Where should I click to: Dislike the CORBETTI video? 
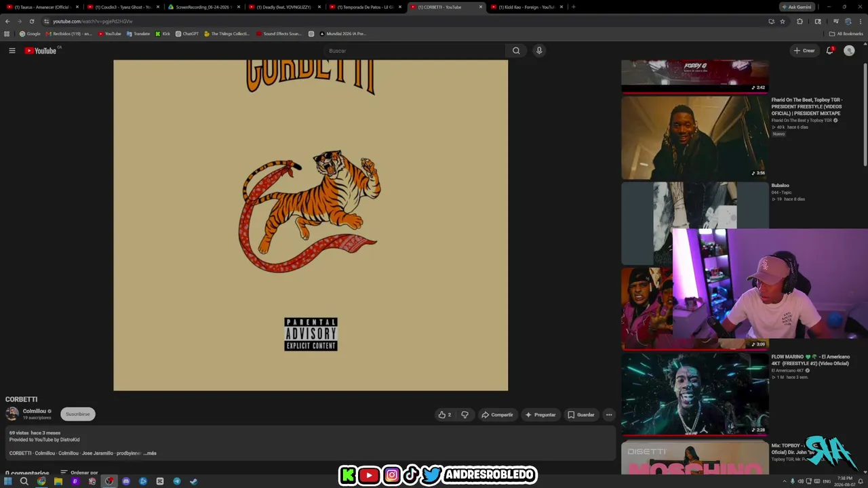(465, 415)
